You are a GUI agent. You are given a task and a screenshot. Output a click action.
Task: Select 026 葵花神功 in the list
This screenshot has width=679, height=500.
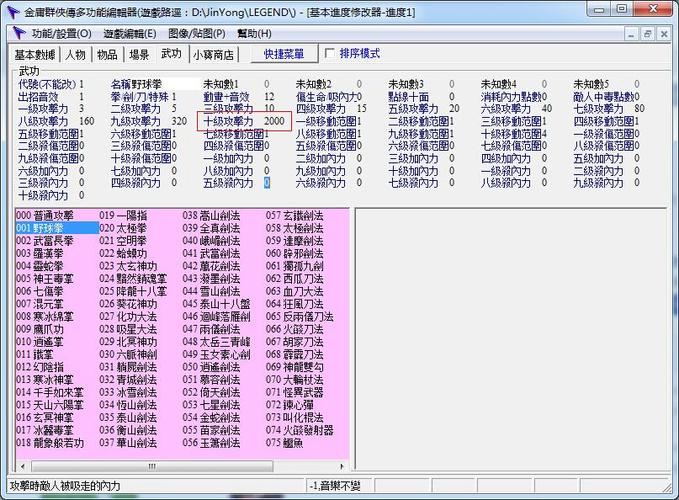[x=128, y=303]
